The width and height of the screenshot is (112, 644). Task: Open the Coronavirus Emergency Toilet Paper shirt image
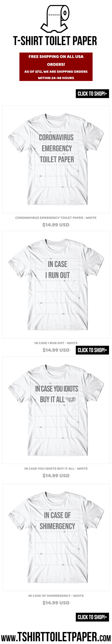click(x=56, y=159)
